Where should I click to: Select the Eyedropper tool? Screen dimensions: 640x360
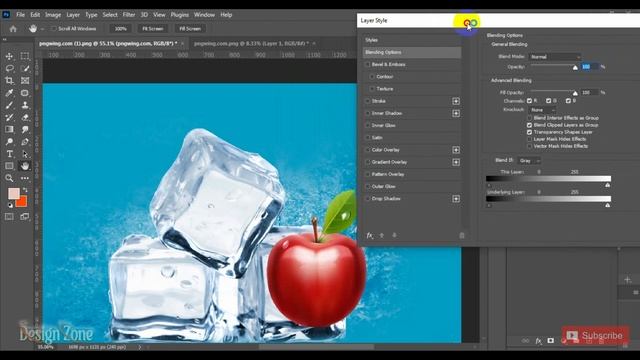point(9,93)
